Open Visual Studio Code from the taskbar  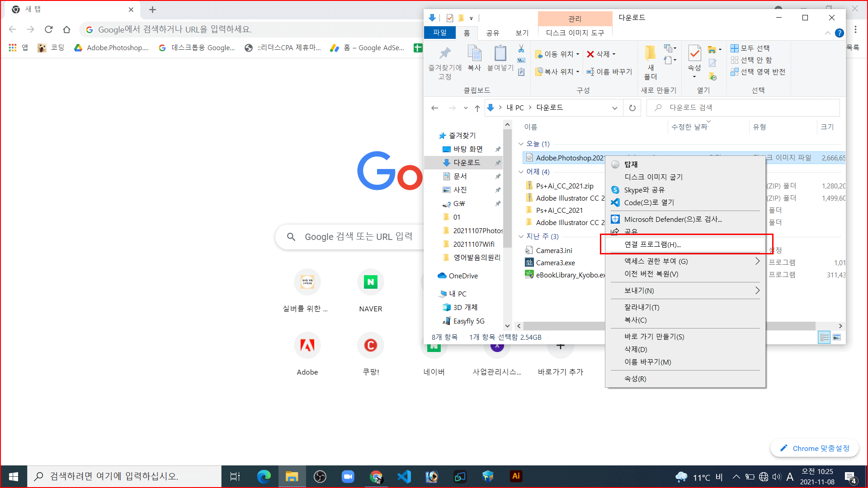(404, 476)
